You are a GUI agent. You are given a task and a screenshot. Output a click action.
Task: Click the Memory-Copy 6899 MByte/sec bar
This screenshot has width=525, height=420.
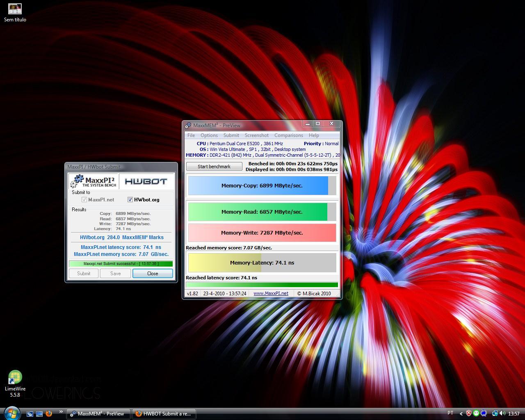(262, 185)
